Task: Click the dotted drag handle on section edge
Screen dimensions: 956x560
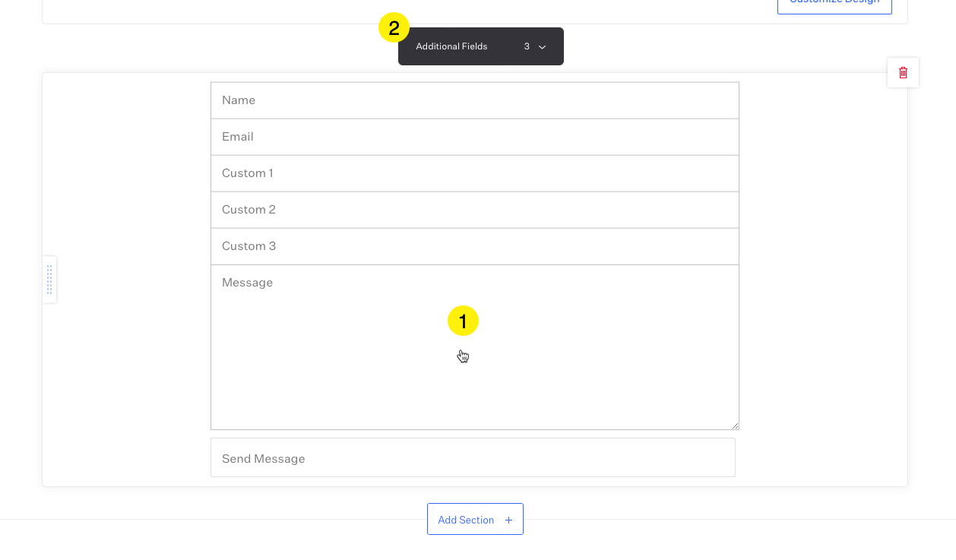Action: coord(49,280)
